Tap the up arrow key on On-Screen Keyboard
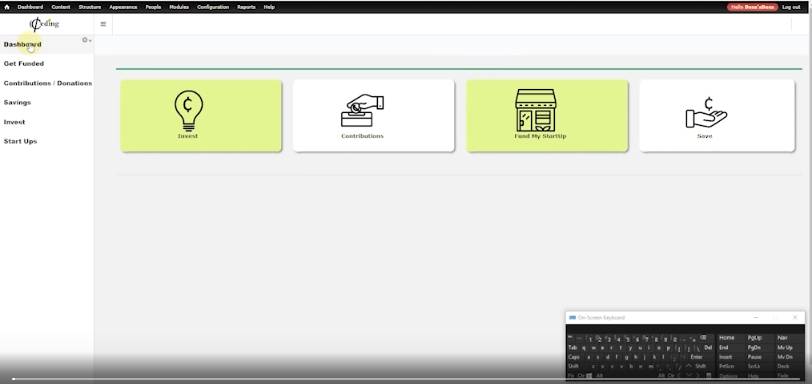This screenshot has width=812, height=384. point(689,366)
